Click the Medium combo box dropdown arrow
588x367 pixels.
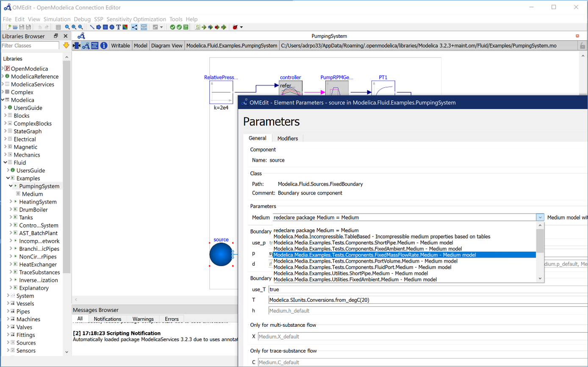[x=540, y=217]
